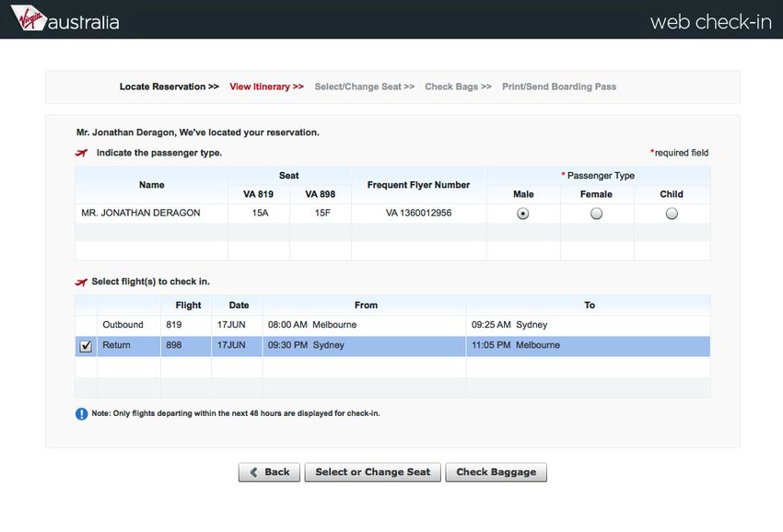Click seat 15A cell

click(x=260, y=214)
